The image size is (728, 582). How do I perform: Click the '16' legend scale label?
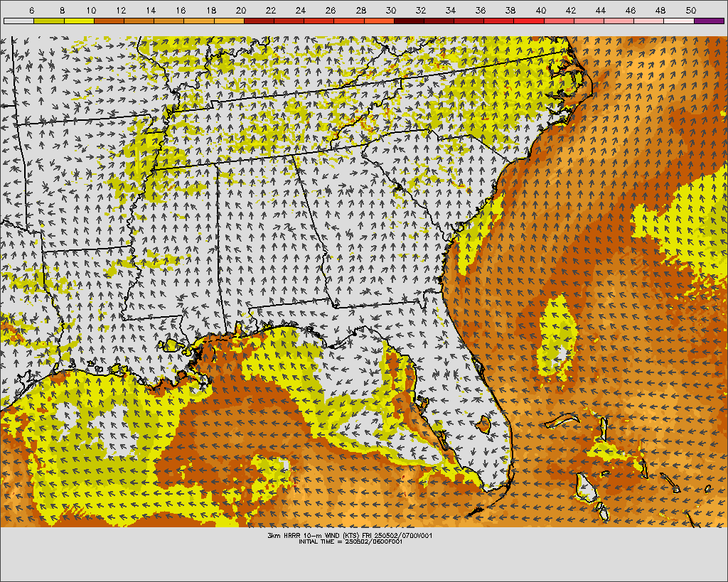181,10
